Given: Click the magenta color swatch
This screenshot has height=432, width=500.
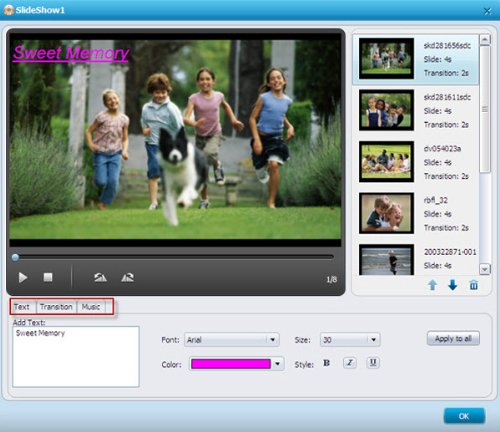Looking at the screenshot, I should point(231,364).
